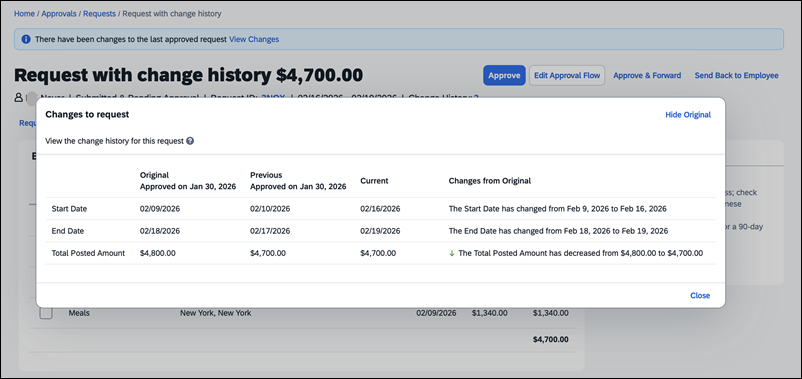Click the Previous start date 02/10/2026
The width and height of the screenshot is (802, 379).
(270, 209)
